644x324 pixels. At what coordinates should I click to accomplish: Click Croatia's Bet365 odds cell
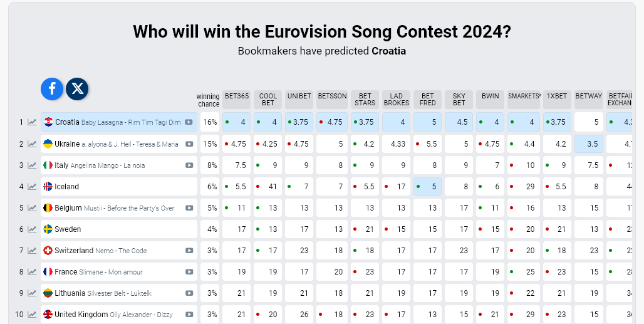(x=236, y=122)
